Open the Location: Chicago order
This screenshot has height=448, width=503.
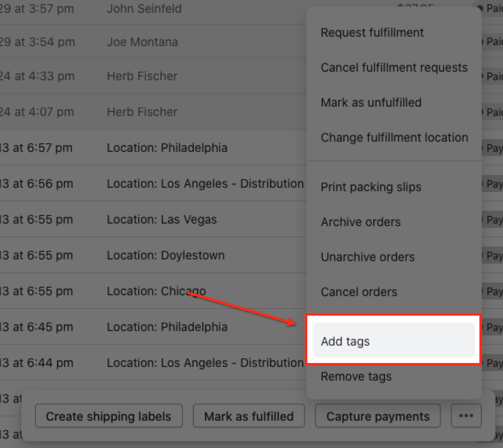156,291
